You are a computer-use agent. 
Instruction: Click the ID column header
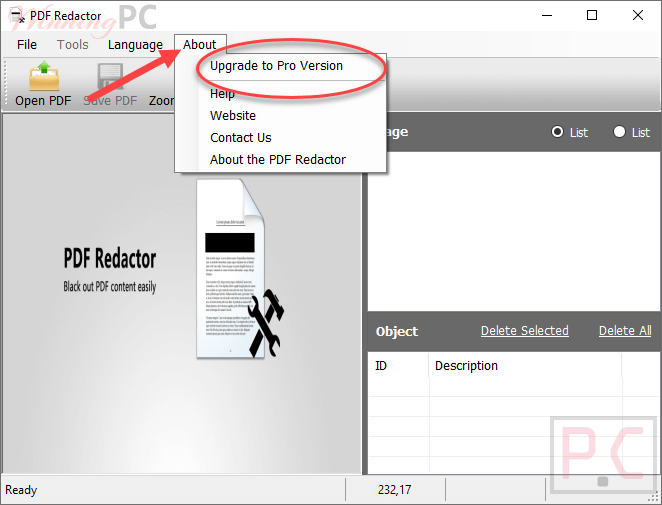click(x=399, y=366)
